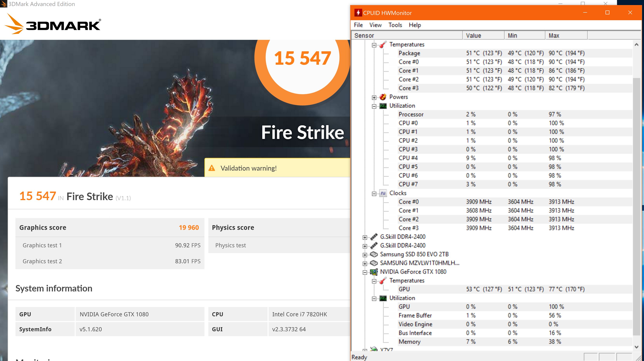The image size is (644, 361).
Task: Click the 3DMark app icon in title bar
Action: click(x=3, y=4)
